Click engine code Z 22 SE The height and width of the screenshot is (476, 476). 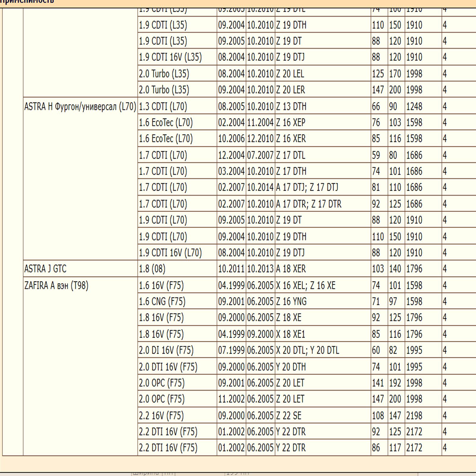(289, 416)
